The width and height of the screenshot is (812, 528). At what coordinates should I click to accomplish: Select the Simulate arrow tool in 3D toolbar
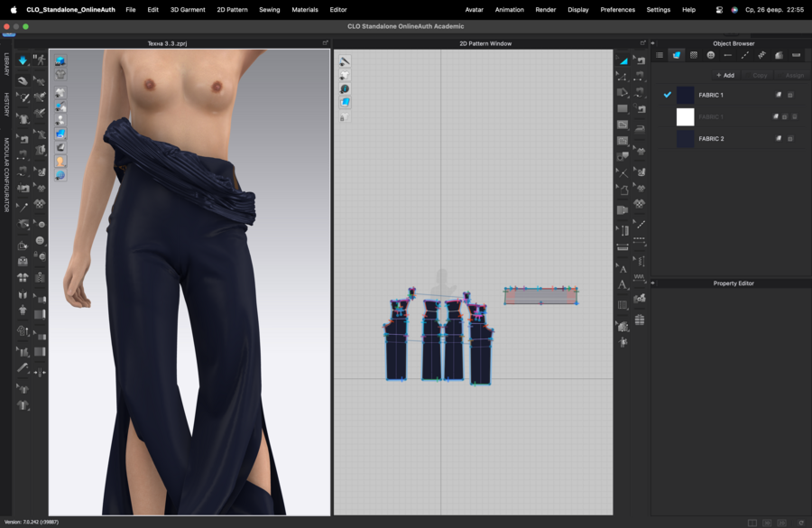point(23,60)
